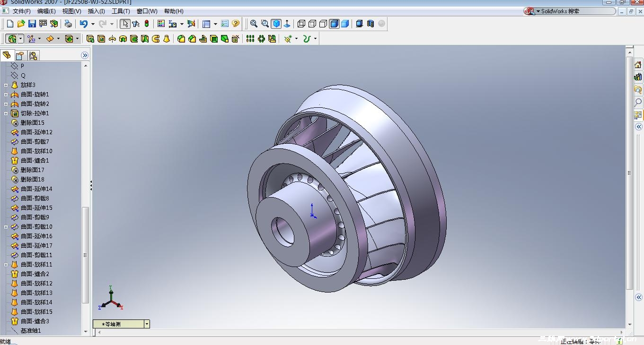
Task: Open SolidWorks Resources home icon
Action: tap(638, 65)
